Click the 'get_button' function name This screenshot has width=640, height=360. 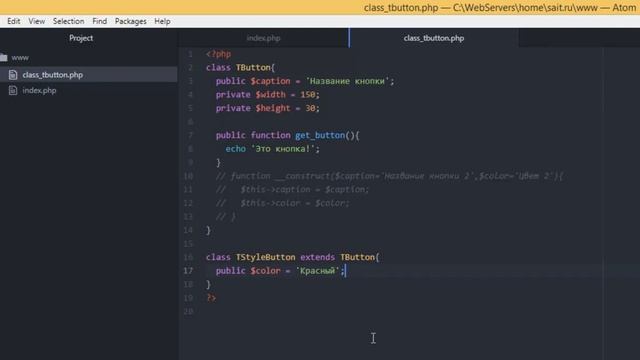pos(320,135)
